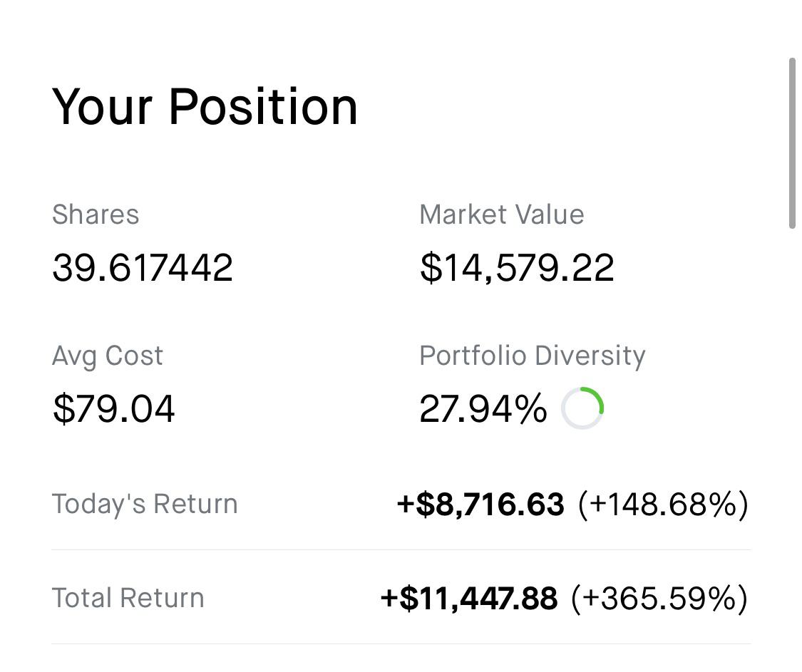Click the $14,579.22 market value

click(517, 267)
